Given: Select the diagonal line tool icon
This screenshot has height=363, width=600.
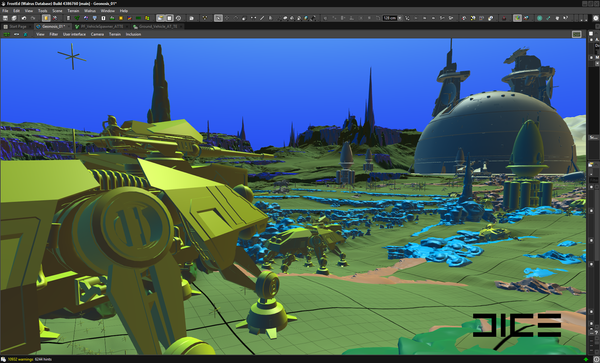Looking at the screenshot, I should [x=262, y=18].
